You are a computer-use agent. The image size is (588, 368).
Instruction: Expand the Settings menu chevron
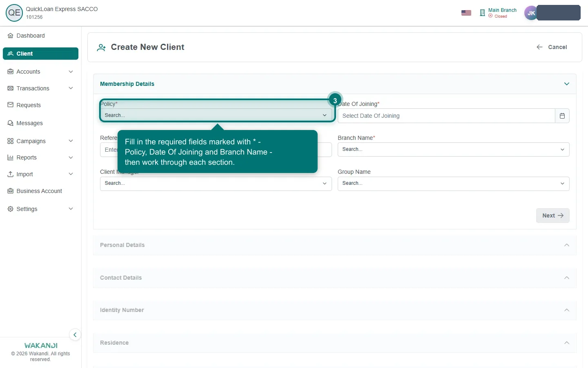(x=71, y=209)
